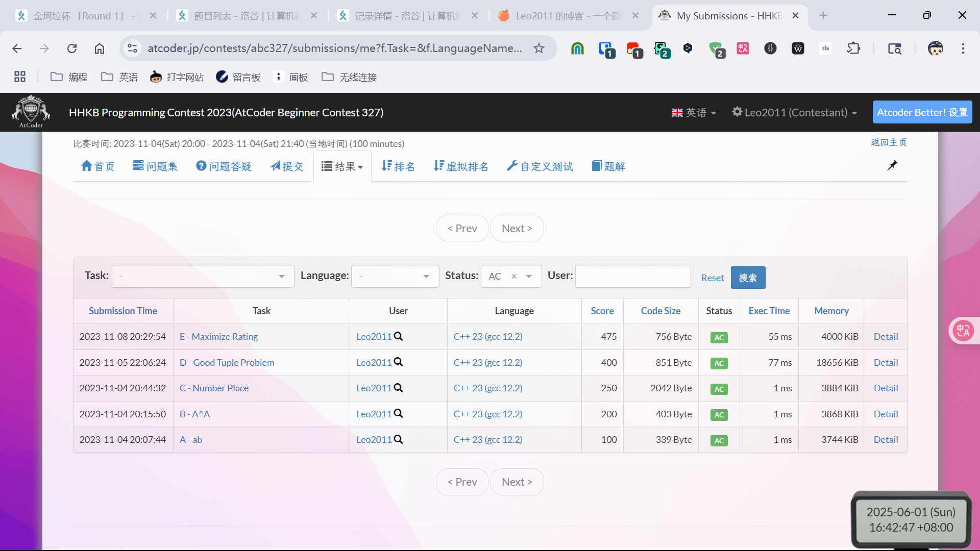Open the 结果 results tab menu
Viewport: 980px width, 551px height.
click(x=342, y=166)
